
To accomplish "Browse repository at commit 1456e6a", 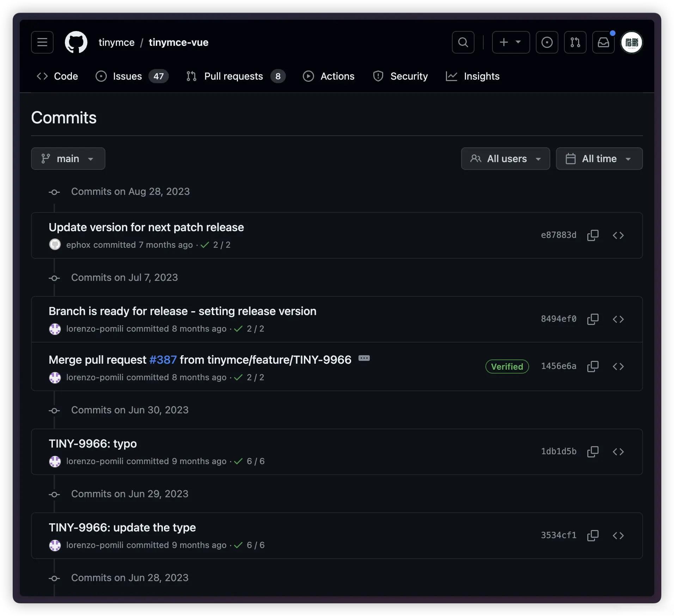I will [x=618, y=366].
